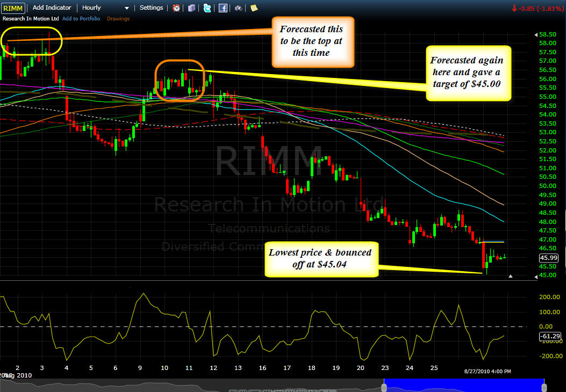Open the Hourly timeframe dropdown
This screenshot has width=566, height=392.
[x=105, y=8]
